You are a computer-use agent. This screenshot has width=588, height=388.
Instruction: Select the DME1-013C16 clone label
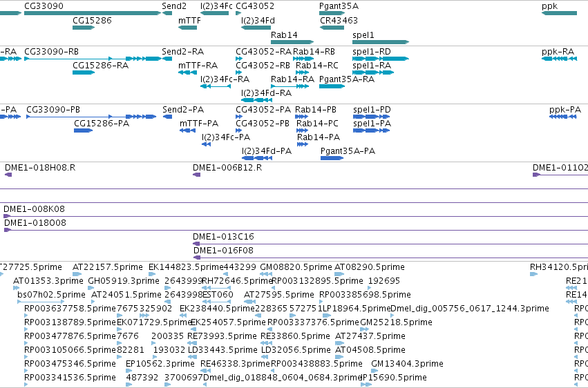pos(223,236)
